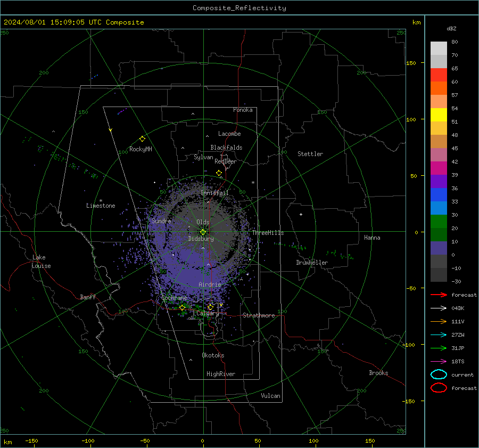
Task: Pick the red 60-65 dBZ swatch
Action: coord(439,75)
